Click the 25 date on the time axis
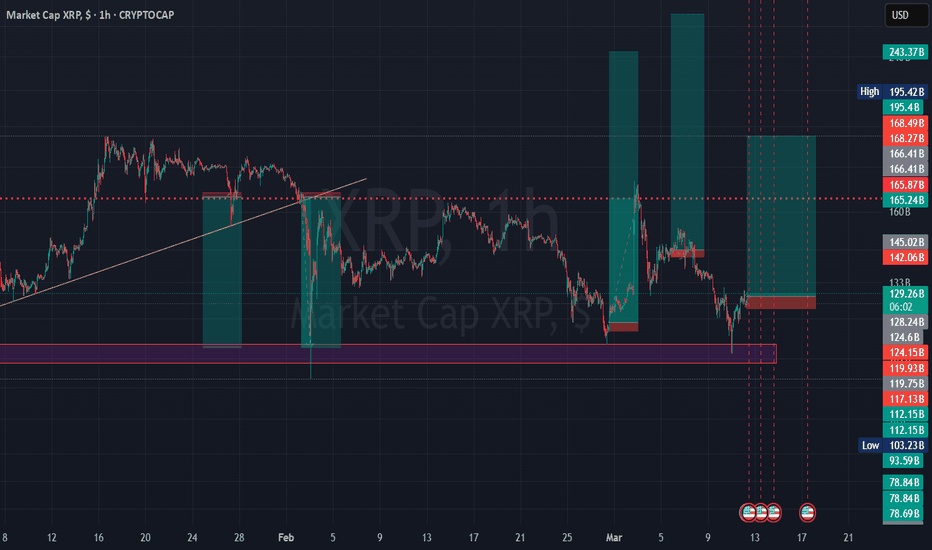This screenshot has height=550, width=932. click(x=567, y=538)
